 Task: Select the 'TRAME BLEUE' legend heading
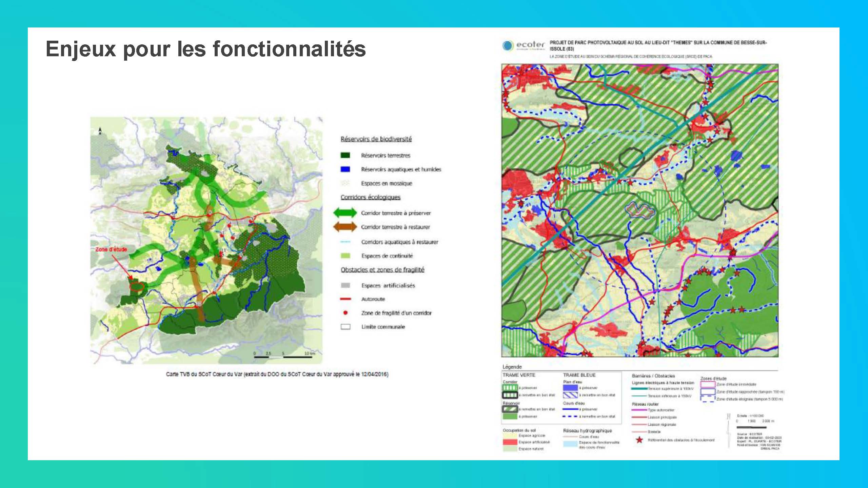point(579,375)
